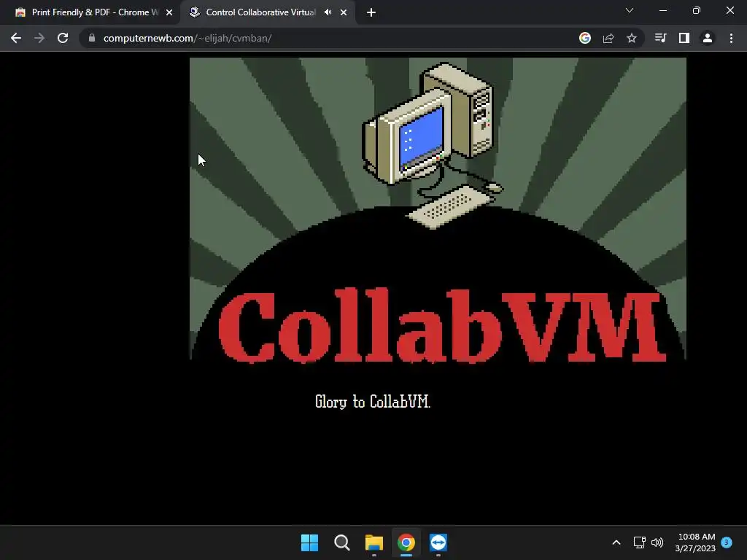Open a new tab
Viewport: 747px width, 560px height.
pos(371,13)
